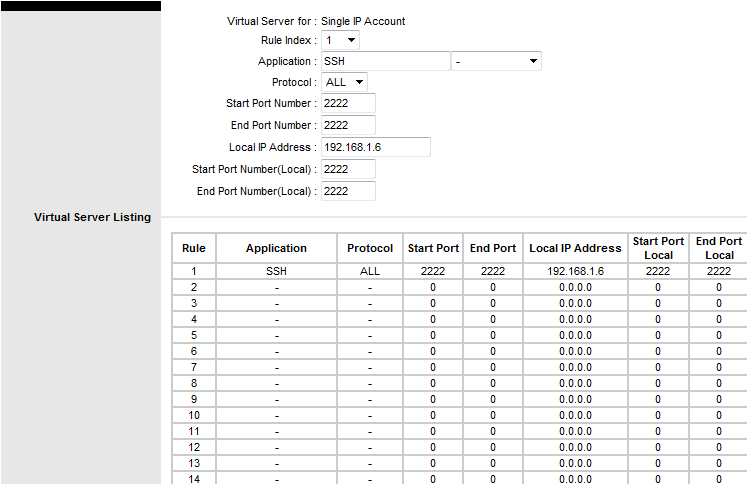
Task: Click the Application column header
Action: click(276, 248)
